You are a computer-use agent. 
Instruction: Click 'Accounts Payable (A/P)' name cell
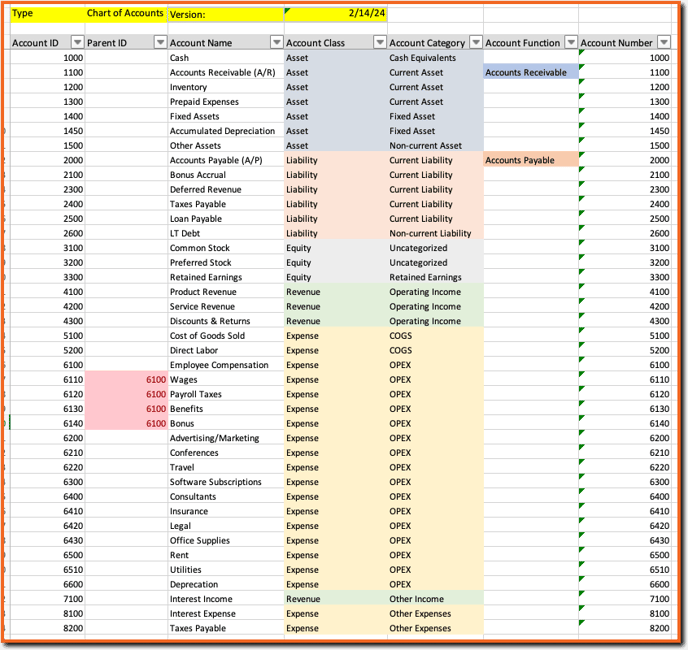click(x=226, y=160)
